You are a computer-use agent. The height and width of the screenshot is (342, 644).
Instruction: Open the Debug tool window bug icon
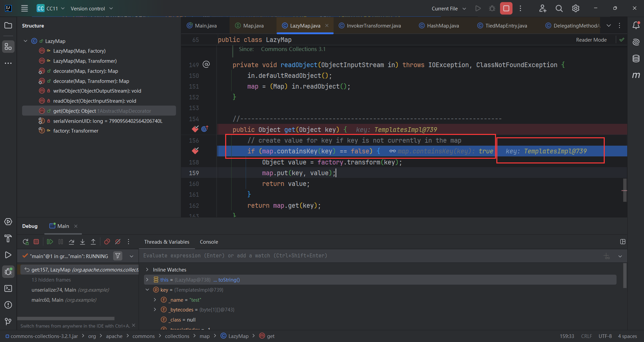click(8, 272)
